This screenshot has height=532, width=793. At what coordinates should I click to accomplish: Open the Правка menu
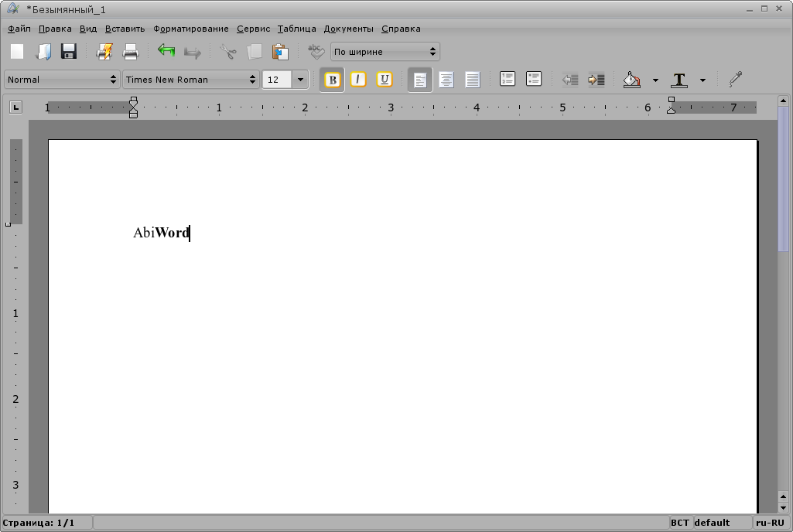55,29
